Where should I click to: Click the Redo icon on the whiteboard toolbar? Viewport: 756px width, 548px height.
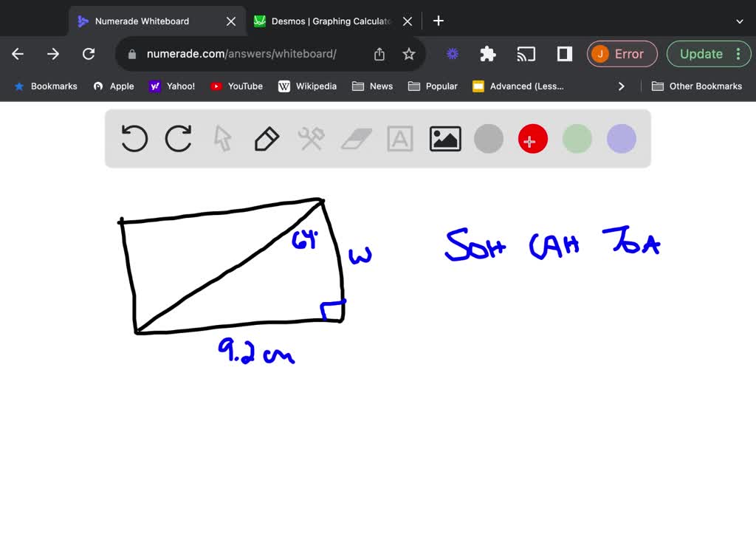(x=178, y=139)
